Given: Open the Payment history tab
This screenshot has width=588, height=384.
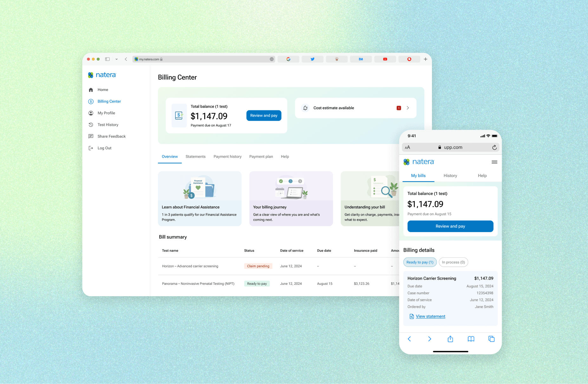Looking at the screenshot, I should click(x=227, y=157).
